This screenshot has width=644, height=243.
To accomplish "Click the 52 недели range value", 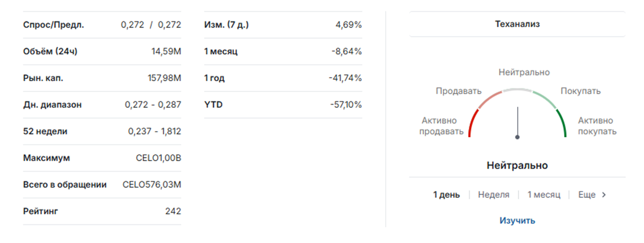I will 154,131.
